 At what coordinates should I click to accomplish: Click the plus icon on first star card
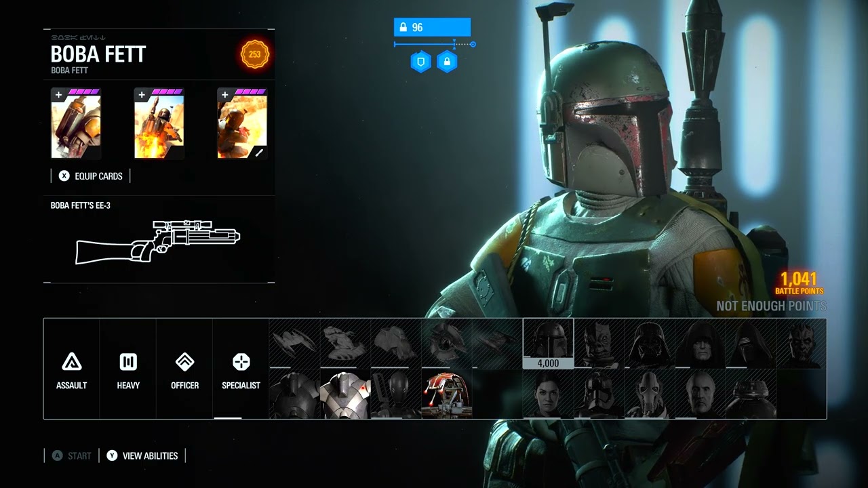[x=58, y=96]
